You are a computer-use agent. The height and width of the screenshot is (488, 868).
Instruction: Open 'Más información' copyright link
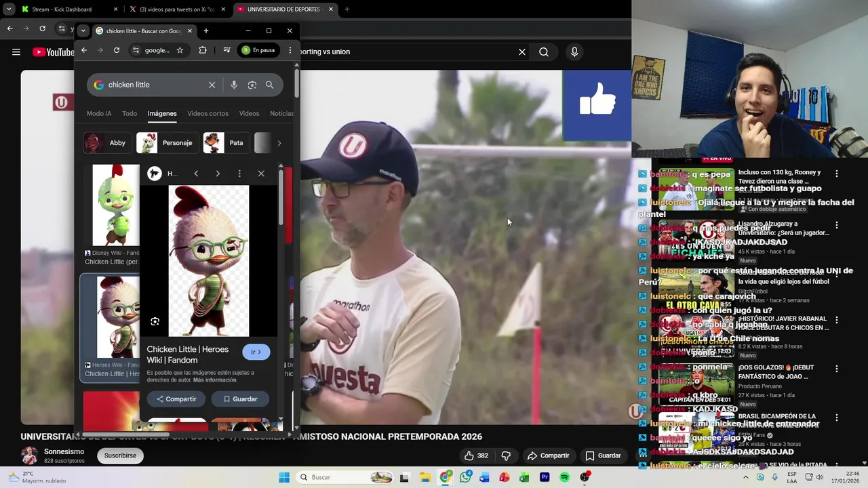pos(215,380)
